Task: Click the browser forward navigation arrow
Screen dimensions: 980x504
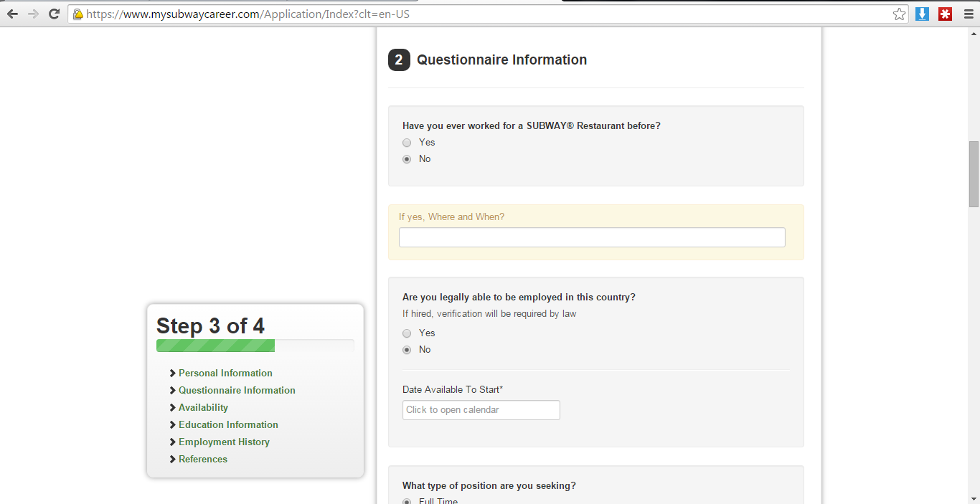Action: point(32,13)
